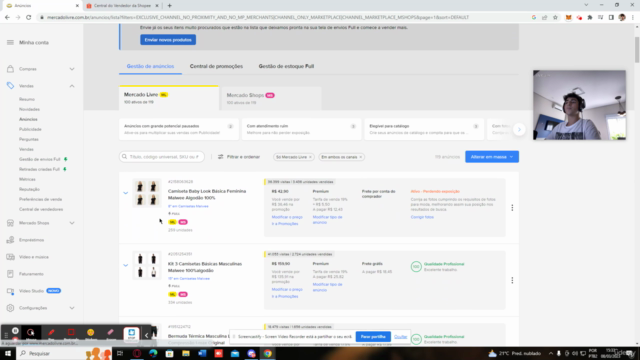This screenshot has height=360, width=640.
Task: Open Anúncios com grande potencial pausados card
Action: click(179, 129)
